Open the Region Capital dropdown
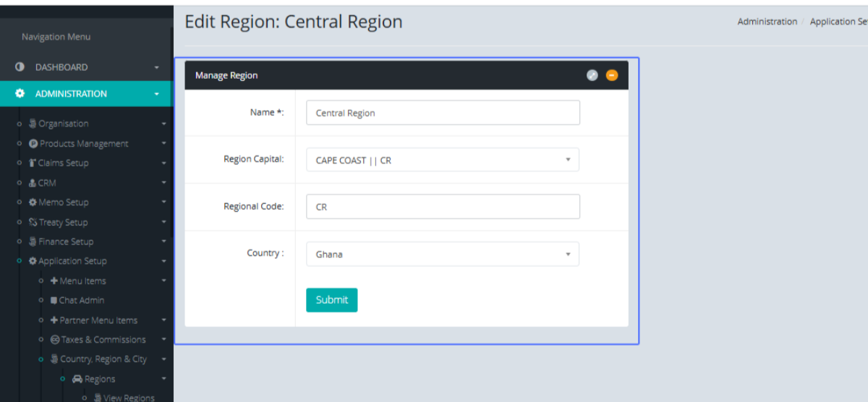Screen dimensions: 868x402 [x=442, y=160]
